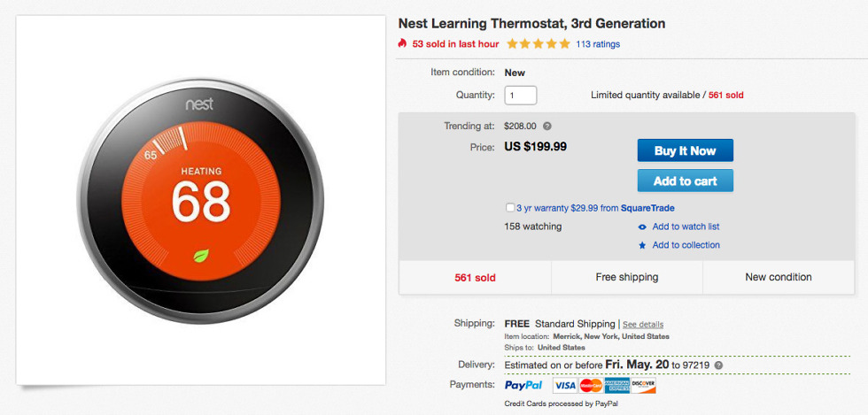This screenshot has height=415, width=868.
Task: Click the Visa card icon
Action: 565,386
